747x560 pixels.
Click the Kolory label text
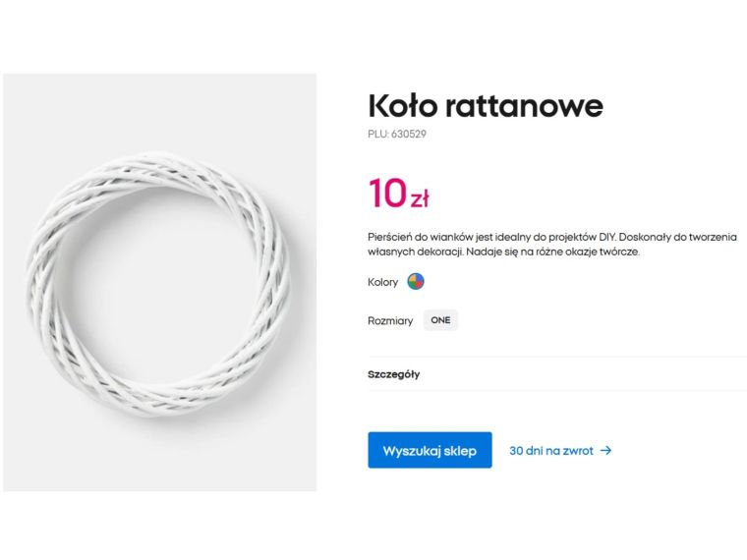382,282
